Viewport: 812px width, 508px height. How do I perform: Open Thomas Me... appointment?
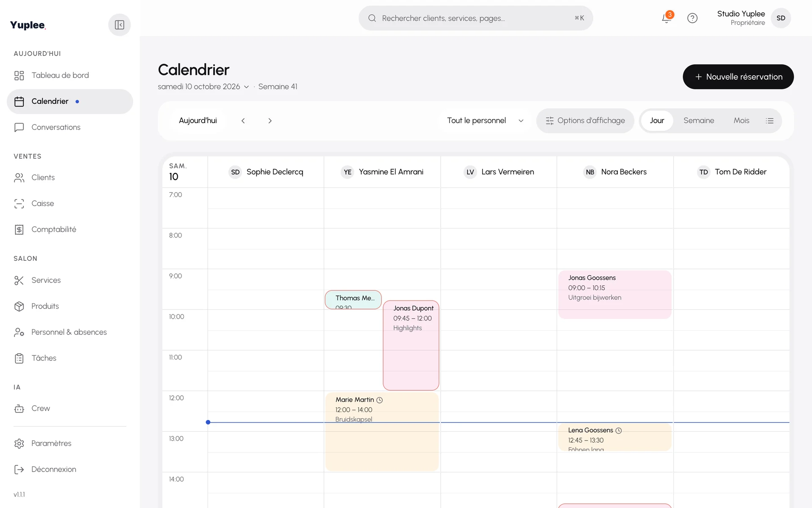353,300
